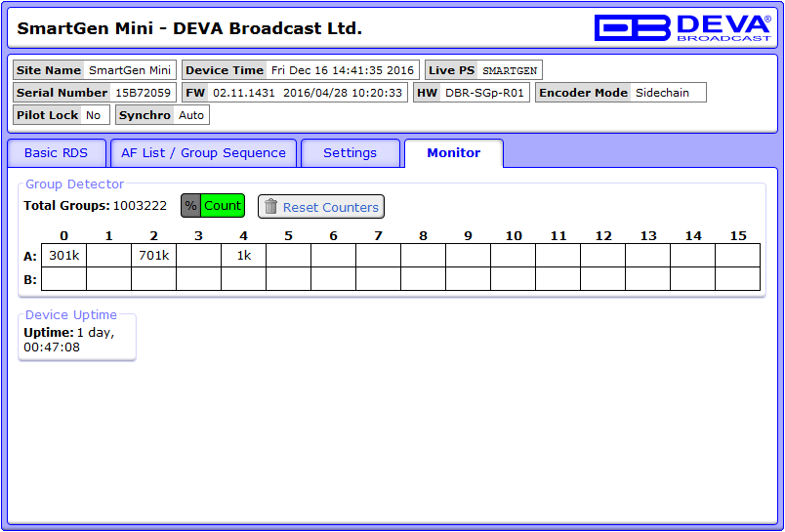Click column header 10 in group table
The width and height of the screenshot is (785, 532).
pos(514,235)
